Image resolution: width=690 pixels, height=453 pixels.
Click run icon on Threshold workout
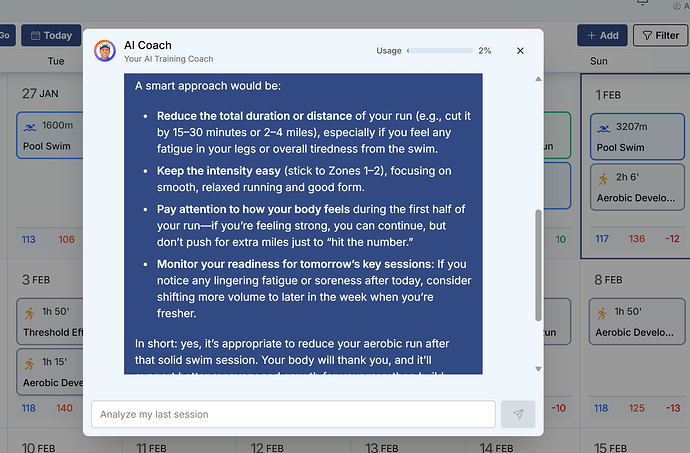[29, 313]
